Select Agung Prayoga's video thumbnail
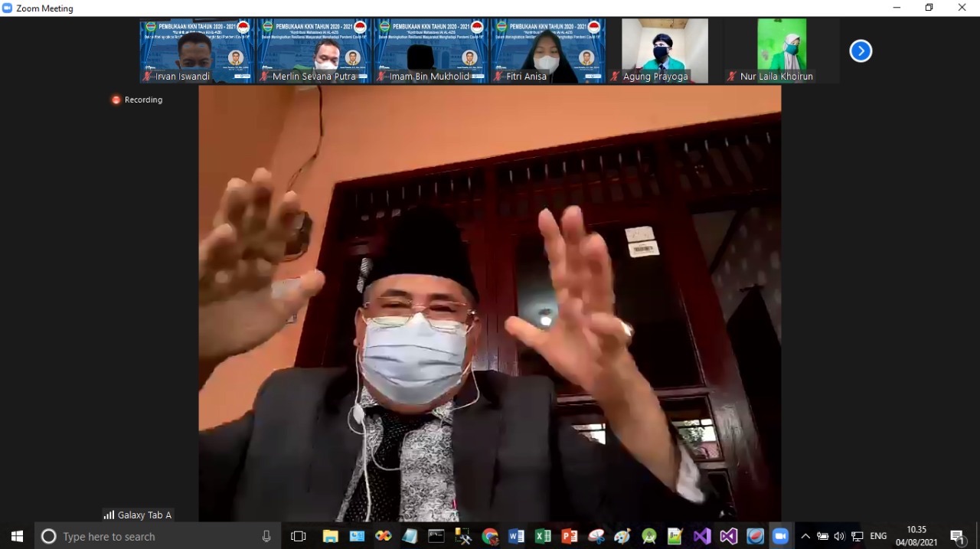 (x=665, y=51)
